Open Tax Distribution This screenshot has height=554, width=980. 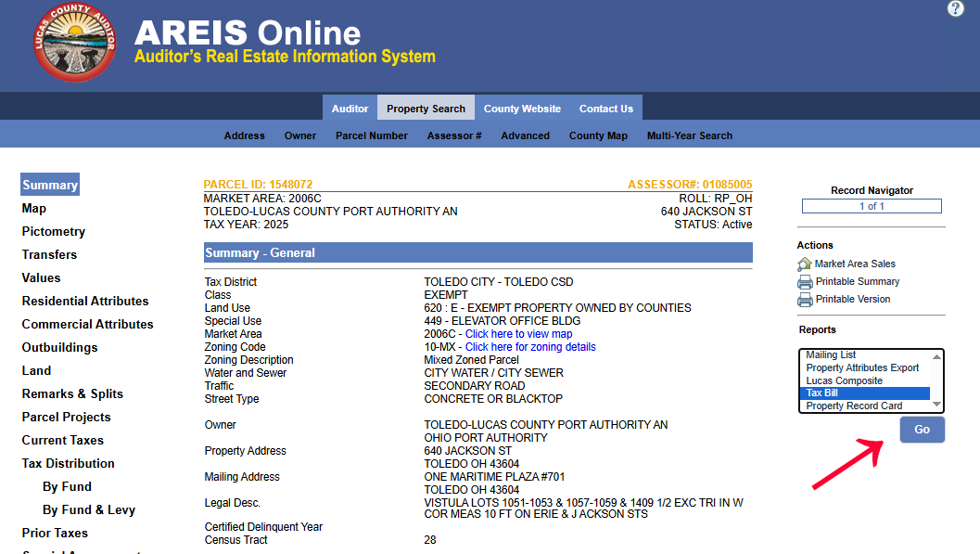(x=68, y=463)
